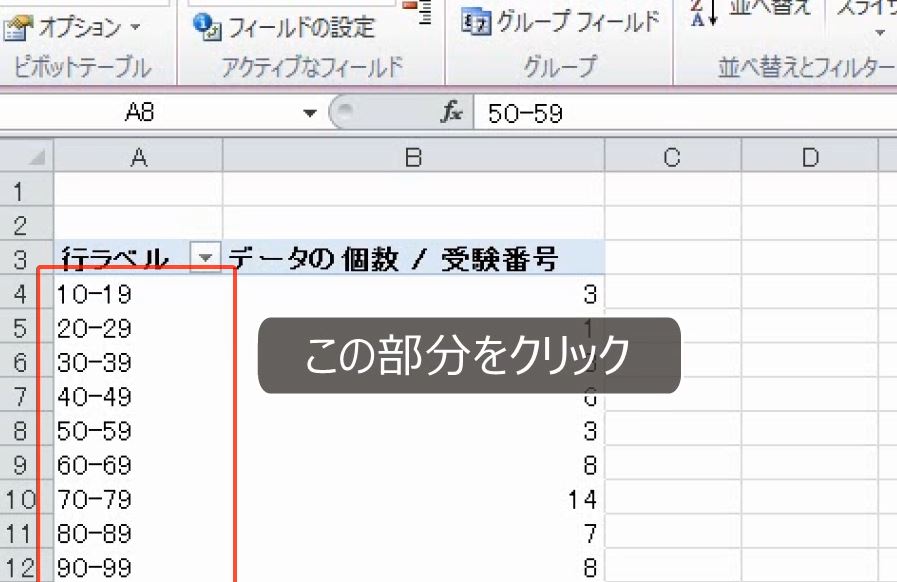Click the collapse field icon above アクティブなフィールド
This screenshot has width=897, height=582.
418,11
